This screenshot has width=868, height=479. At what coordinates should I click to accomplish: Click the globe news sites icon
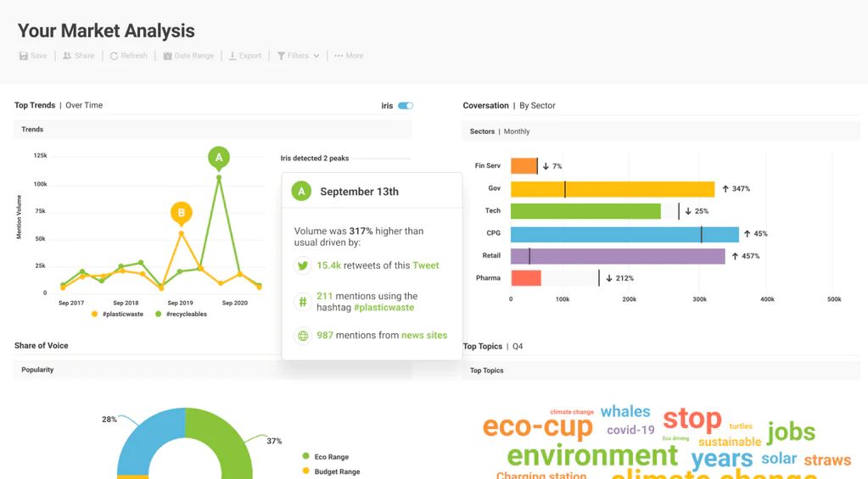coord(303,335)
